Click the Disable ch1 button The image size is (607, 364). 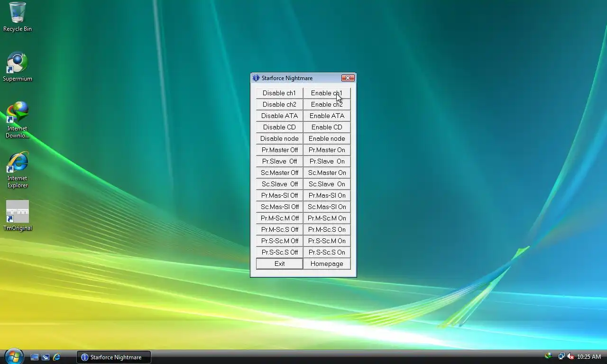tap(279, 93)
